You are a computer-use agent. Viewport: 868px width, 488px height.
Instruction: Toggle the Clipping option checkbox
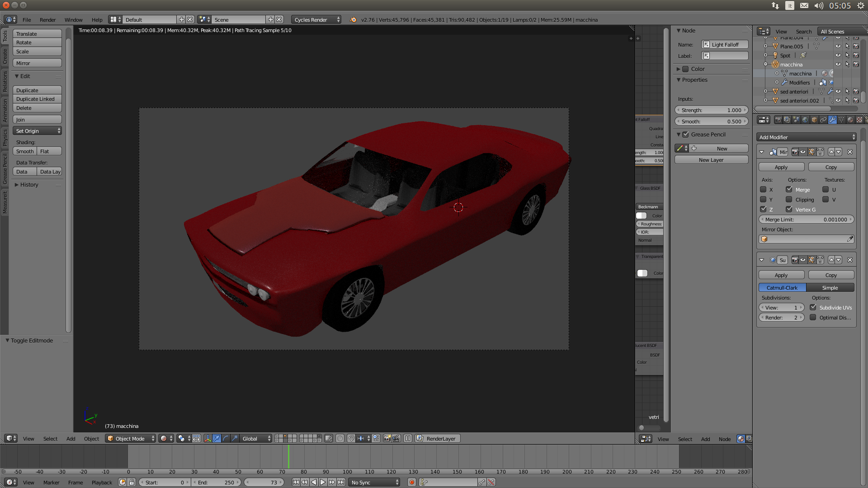pos(789,199)
